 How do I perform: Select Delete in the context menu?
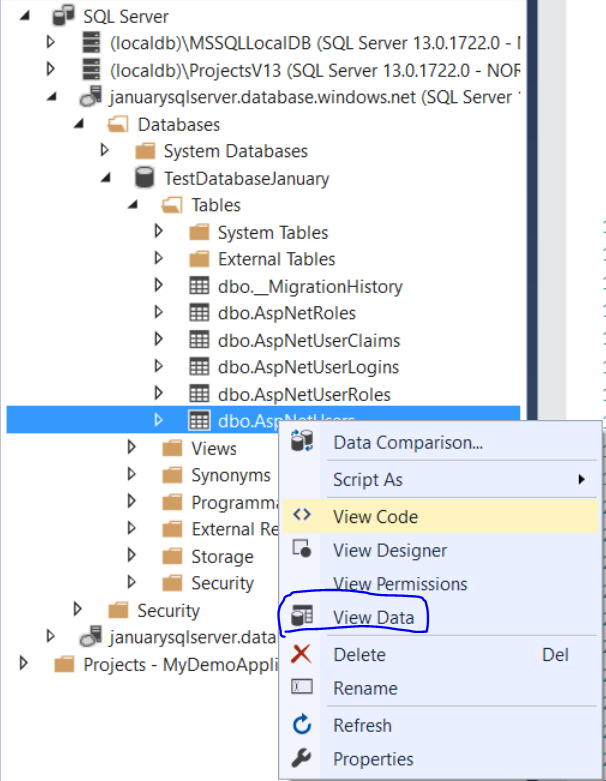[440, 654]
